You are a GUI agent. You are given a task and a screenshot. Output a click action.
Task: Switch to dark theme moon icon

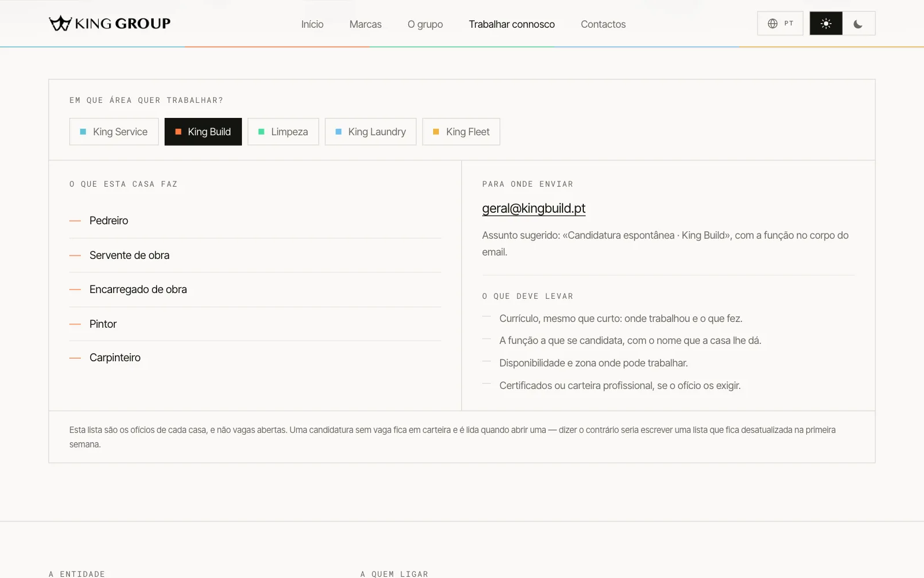(x=858, y=24)
